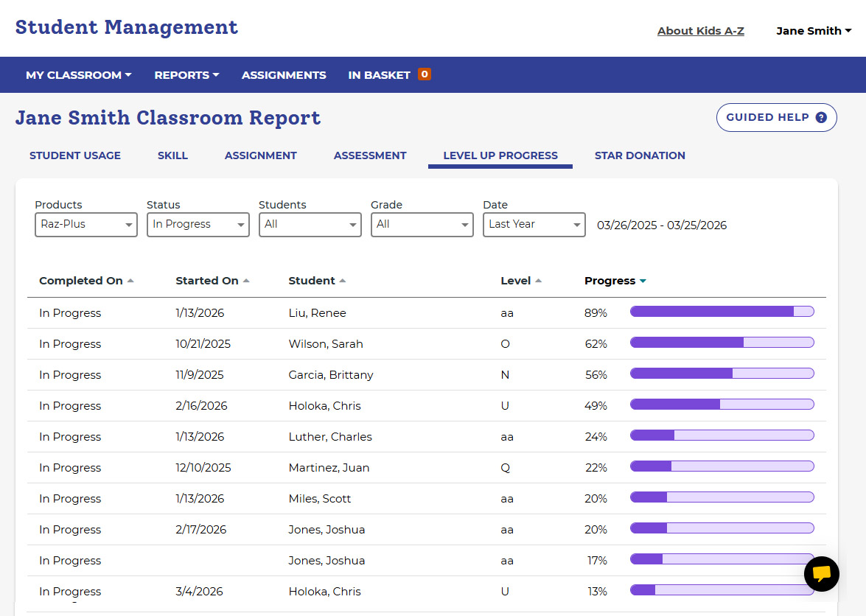Sort by Completed On column arrow
Image resolution: width=866 pixels, height=616 pixels.
coord(130,281)
